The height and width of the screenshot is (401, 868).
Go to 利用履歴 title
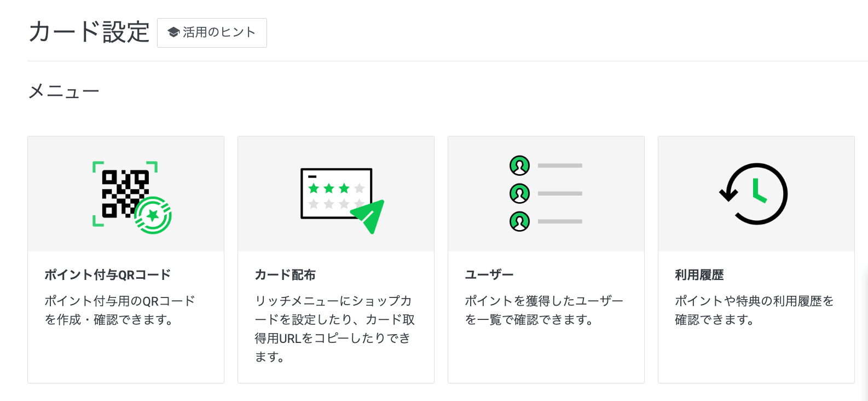(x=699, y=274)
